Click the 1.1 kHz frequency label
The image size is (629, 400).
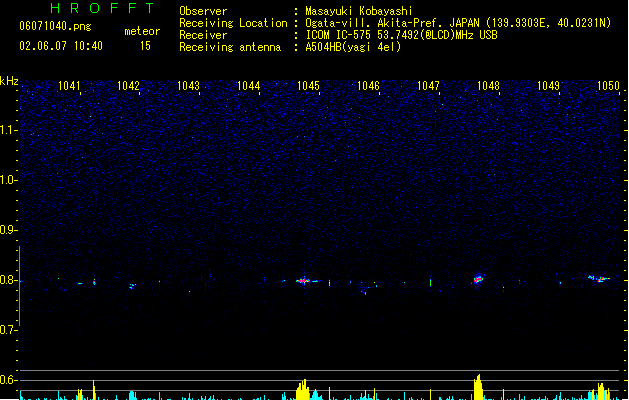pos(8,130)
